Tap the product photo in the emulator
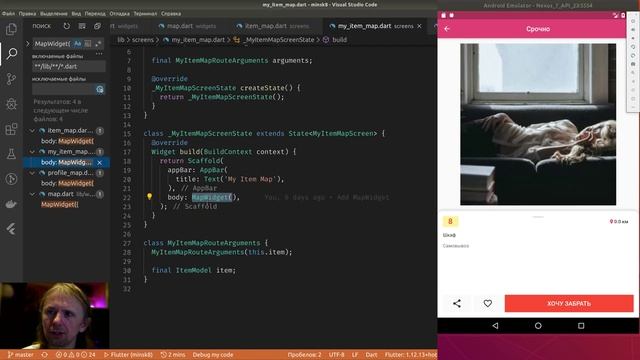640x360 pixels. point(538,124)
